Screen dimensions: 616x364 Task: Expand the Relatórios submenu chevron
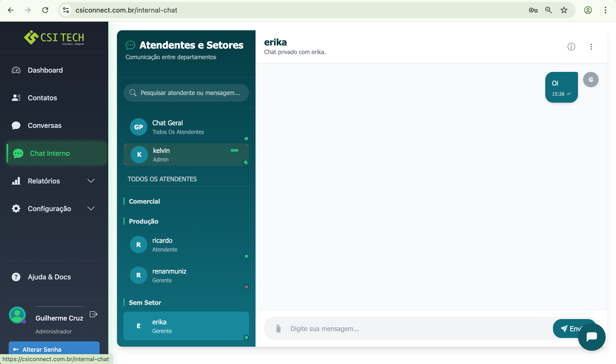pyautogui.click(x=91, y=181)
